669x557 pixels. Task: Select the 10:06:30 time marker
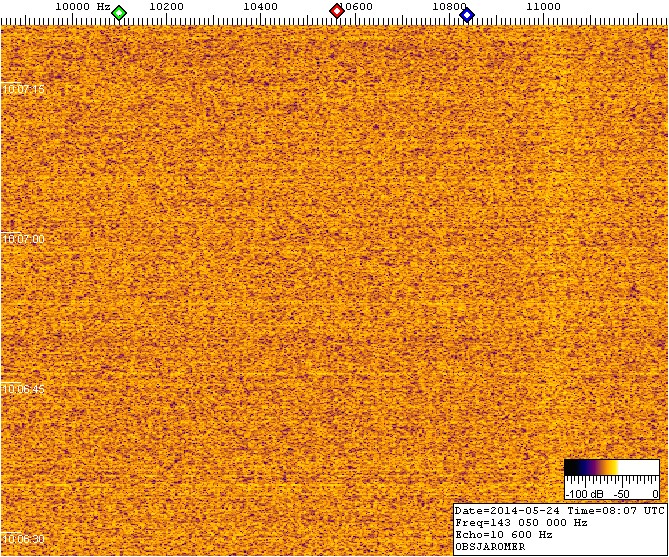click(25, 539)
